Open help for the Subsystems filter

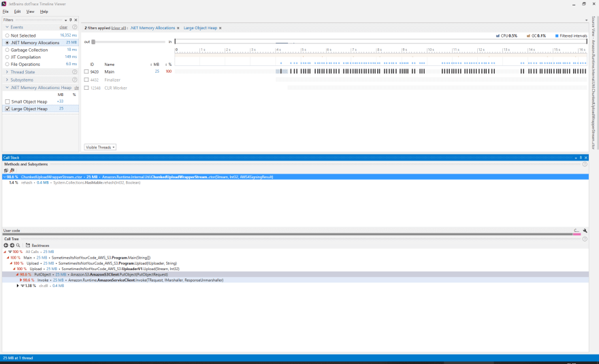click(75, 80)
